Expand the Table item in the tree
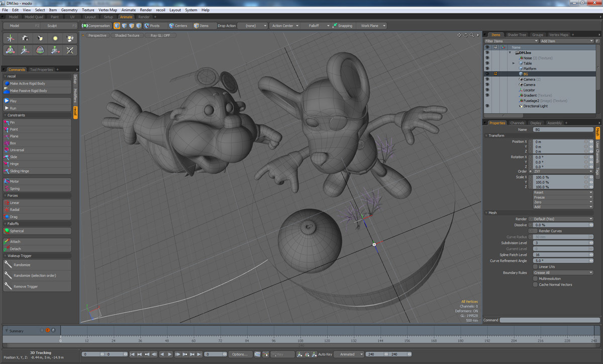Image resolution: width=603 pixels, height=364 pixels. click(514, 63)
